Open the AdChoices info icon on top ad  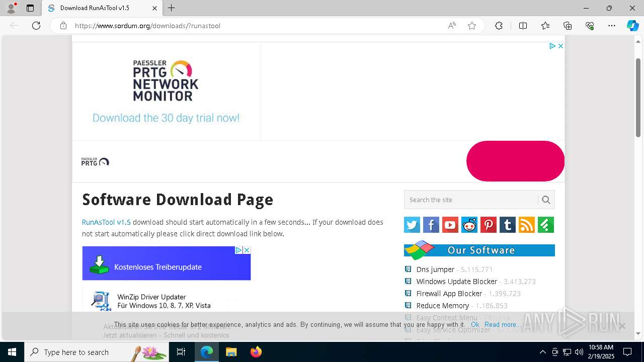pos(552,46)
